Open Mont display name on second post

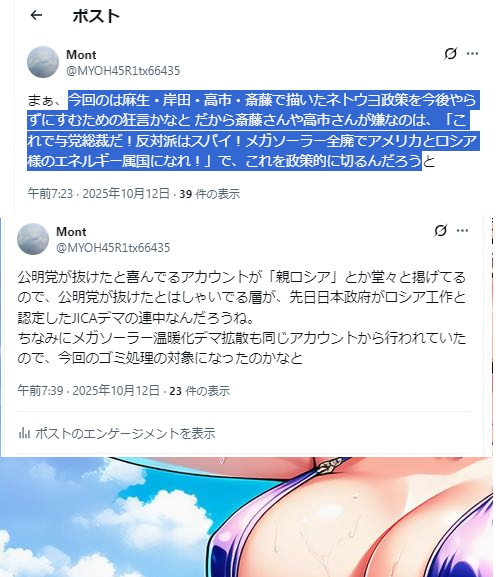point(71,232)
